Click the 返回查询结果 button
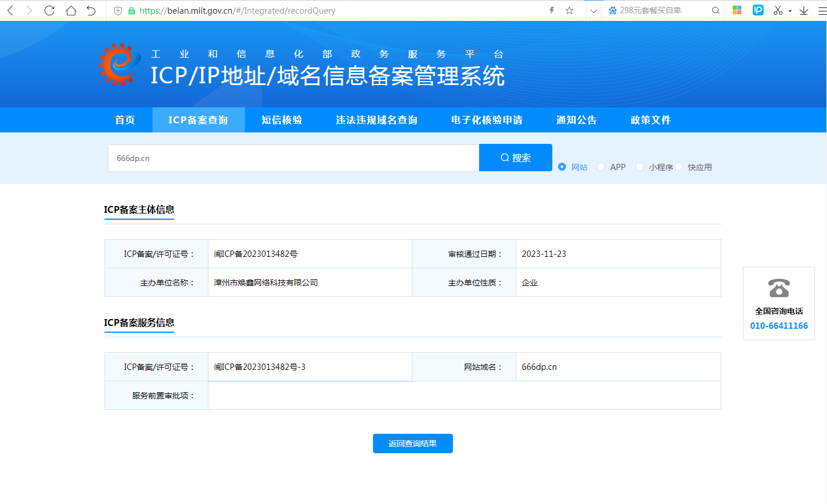827x504 pixels. 413,443
